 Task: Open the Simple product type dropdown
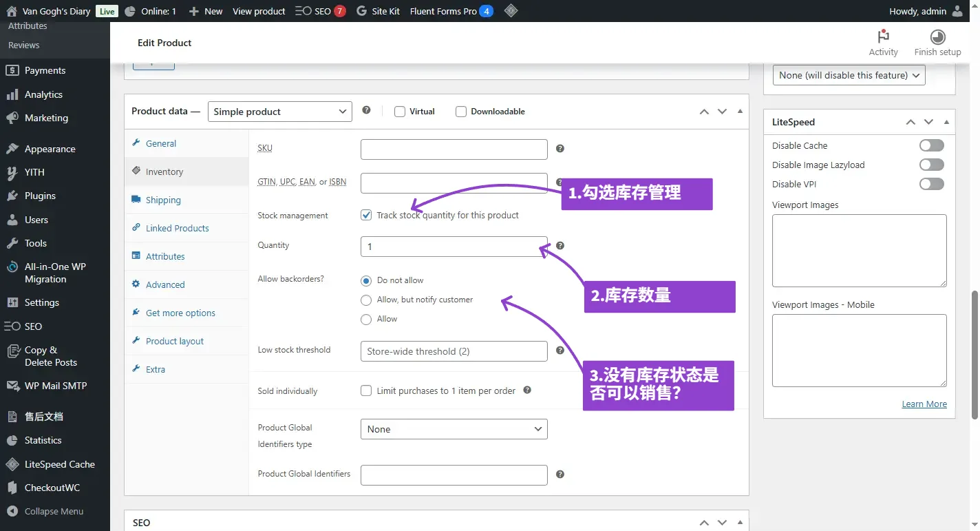[x=280, y=112]
